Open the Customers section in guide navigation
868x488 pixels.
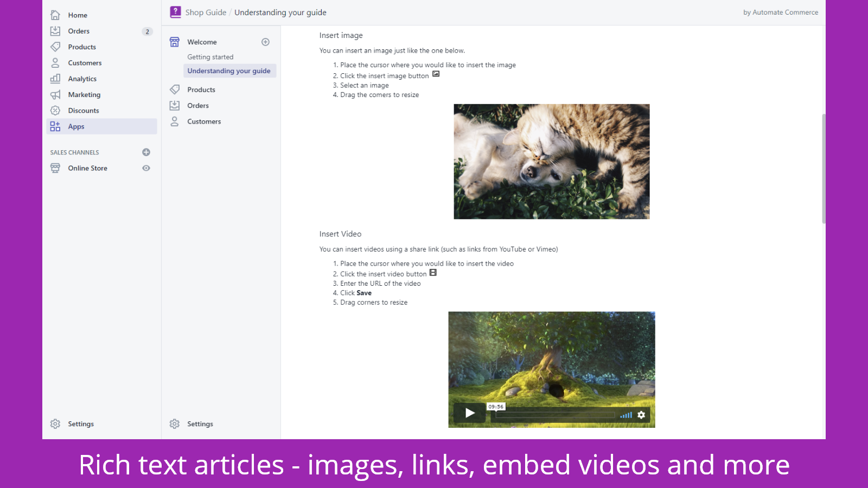point(204,121)
